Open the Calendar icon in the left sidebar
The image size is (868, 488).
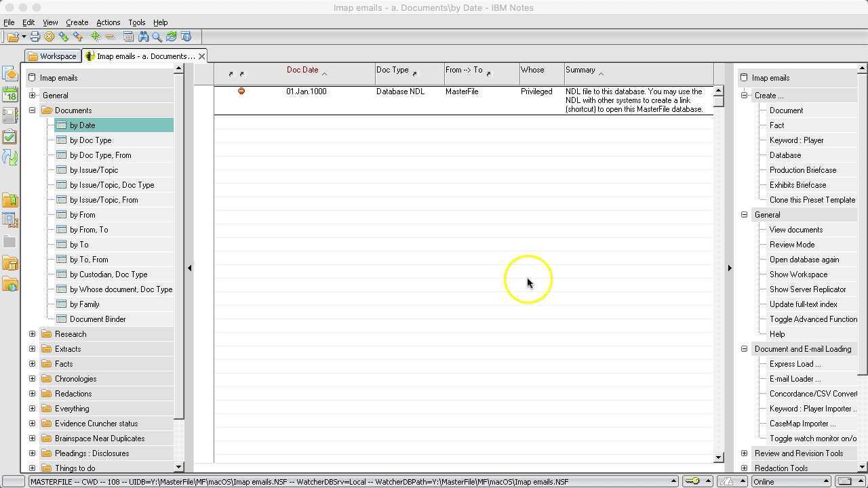coord(10,95)
